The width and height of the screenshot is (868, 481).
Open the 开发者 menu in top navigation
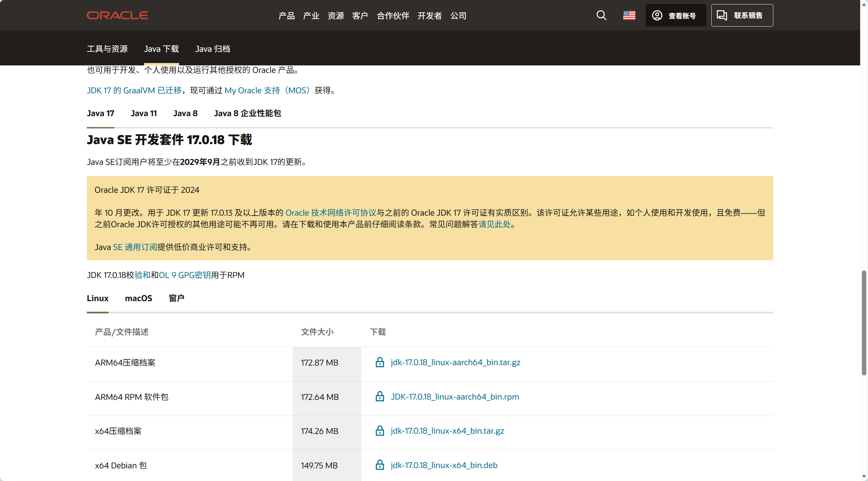429,16
